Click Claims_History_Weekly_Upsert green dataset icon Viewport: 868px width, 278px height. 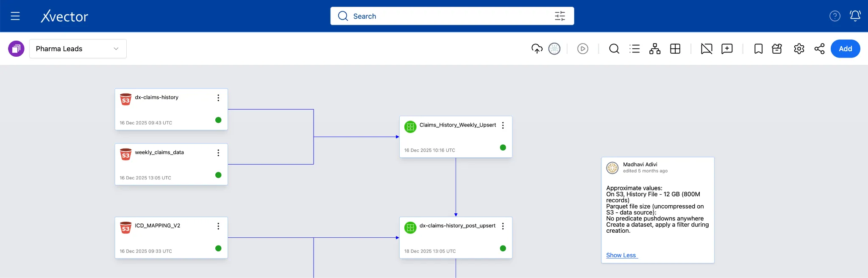coord(410,127)
